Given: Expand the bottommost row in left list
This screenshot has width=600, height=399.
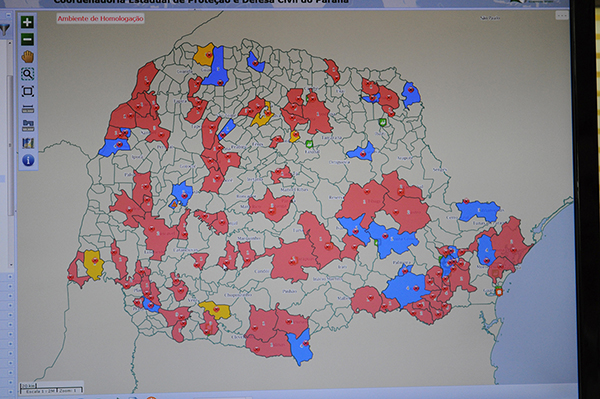Looking at the screenshot, I should pos(10,391).
